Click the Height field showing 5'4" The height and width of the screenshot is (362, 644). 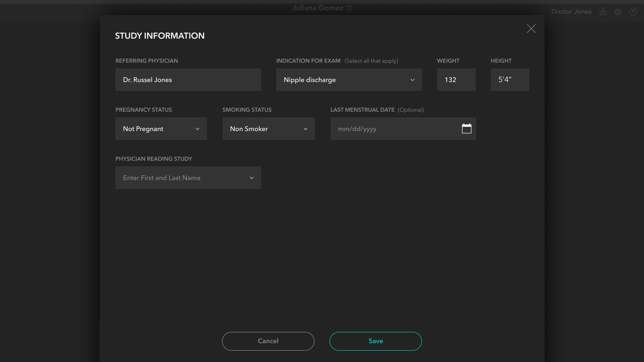[510, 80]
